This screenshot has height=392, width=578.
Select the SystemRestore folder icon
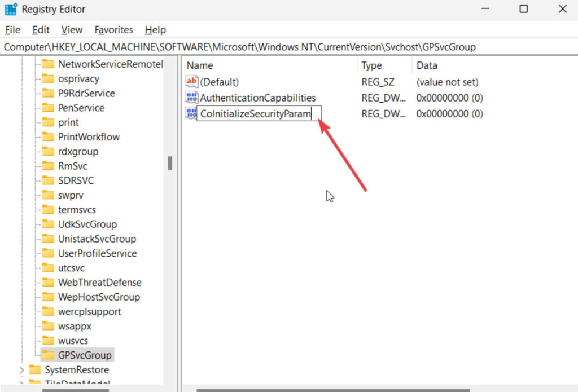click(34, 369)
